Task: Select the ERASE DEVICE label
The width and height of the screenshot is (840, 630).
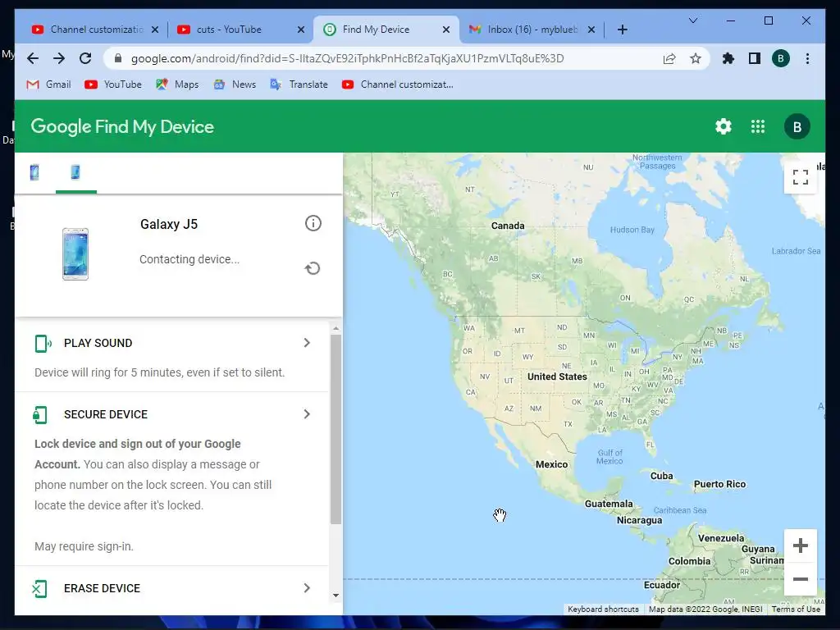Action: pyautogui.click(x=102, y=589)
